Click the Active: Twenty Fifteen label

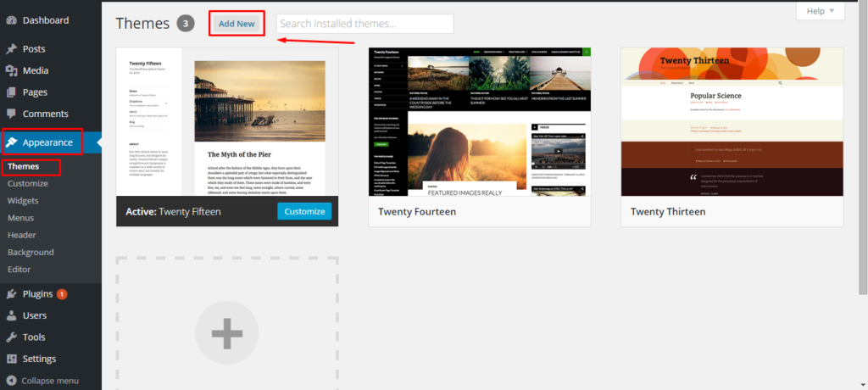pyautogui.click(x=173, y=212)
